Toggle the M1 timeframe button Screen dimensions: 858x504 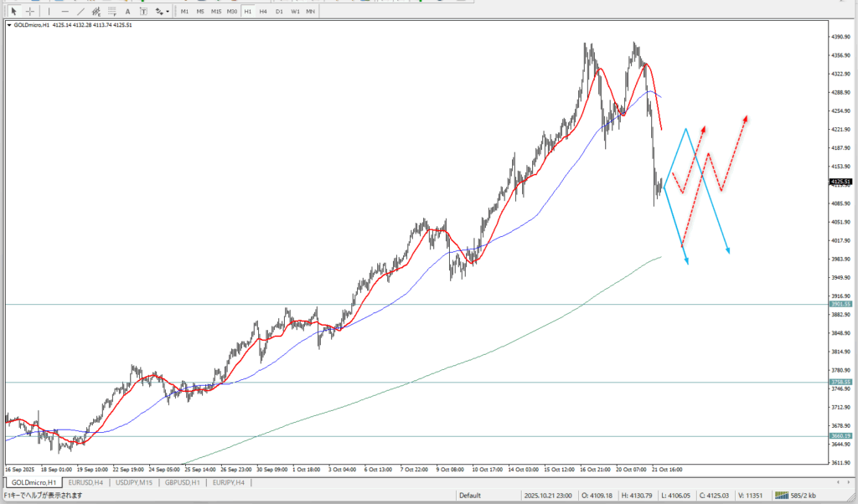pyautogui.click(x=184, y=12)
